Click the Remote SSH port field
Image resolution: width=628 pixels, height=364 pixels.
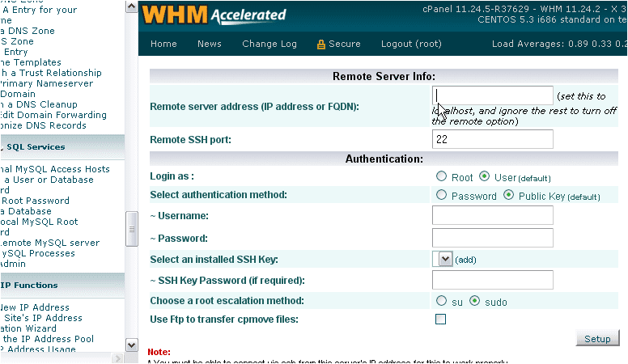click(x=493, y=139)
